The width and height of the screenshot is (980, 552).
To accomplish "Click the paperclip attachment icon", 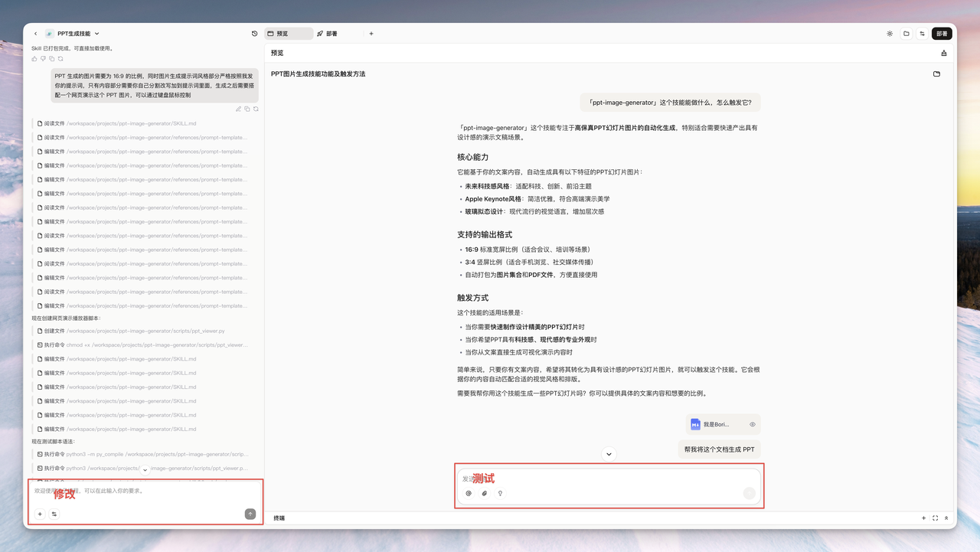I will (485, 494).
